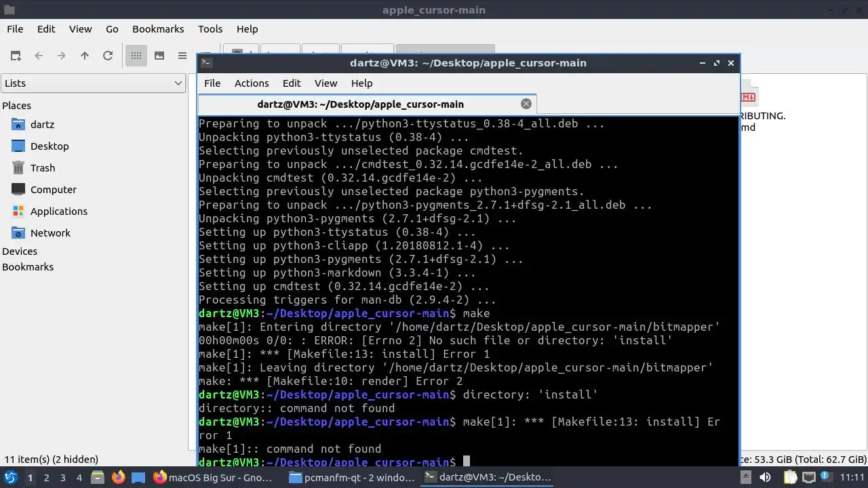This screenshot has width=868, height=488.
Task: Open the terminal Help menu
Action: point(361,83)
